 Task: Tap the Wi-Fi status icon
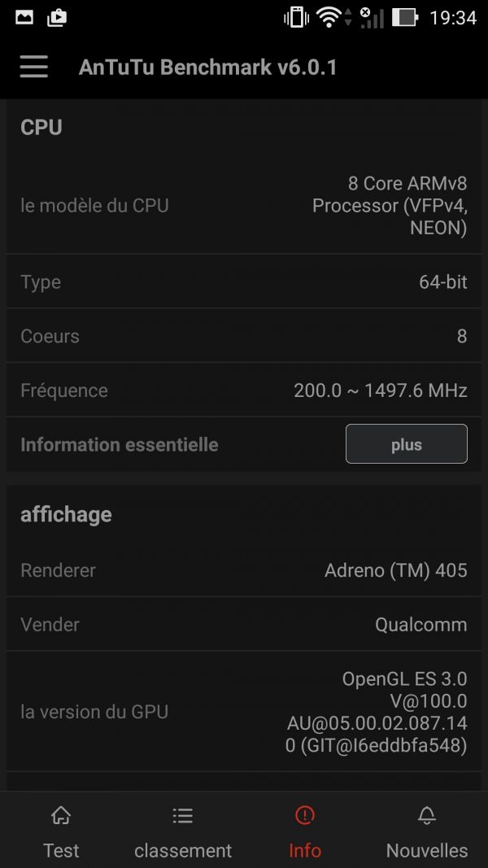click(x=329, y=18)
